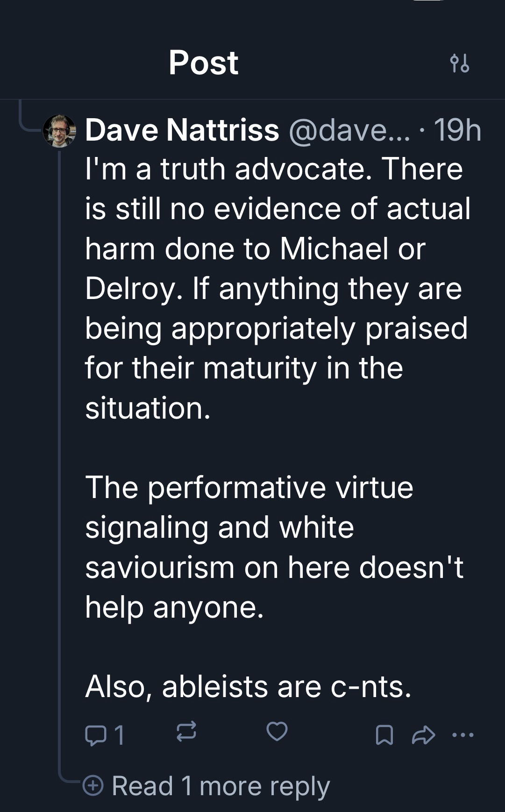The height and width of the screenshot is (812, 505).
Task: Click the "performative virtue signaling" paragraph
Action: [x=273, y=547]
